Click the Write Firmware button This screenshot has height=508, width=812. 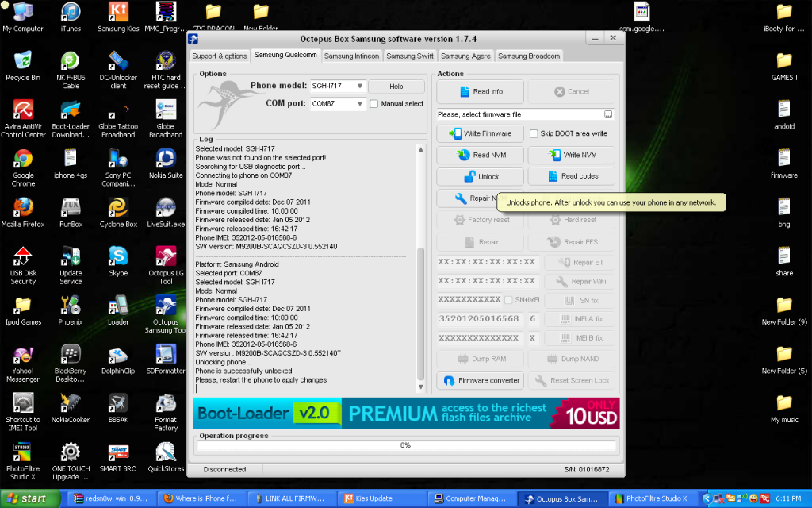(480, 133)
